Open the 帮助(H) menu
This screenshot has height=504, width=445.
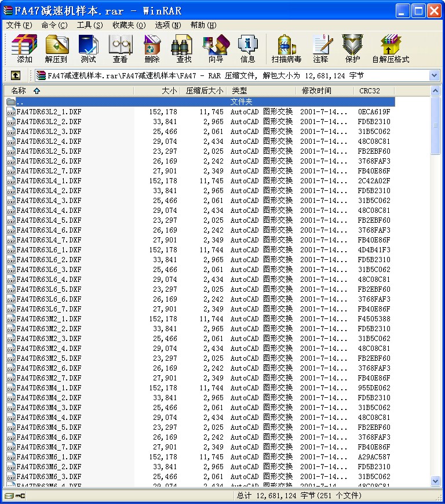click(203, 25)
